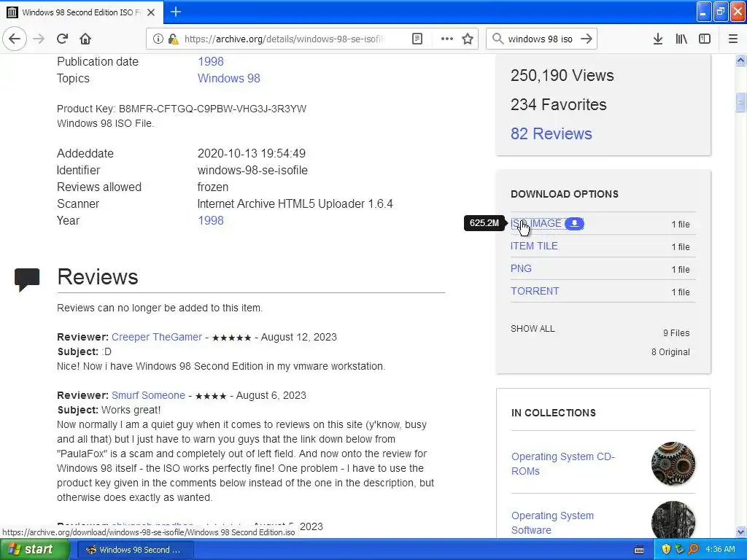The height and width of the screenshot is (560, 747).
Task: Open the ITEM TILE download option
Action: click(x=534, y=246)
